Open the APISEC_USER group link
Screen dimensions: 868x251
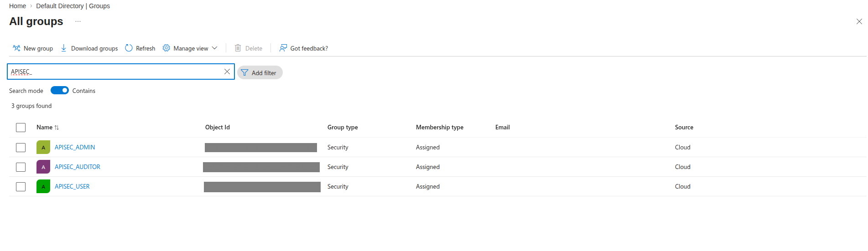coord(72,186)
